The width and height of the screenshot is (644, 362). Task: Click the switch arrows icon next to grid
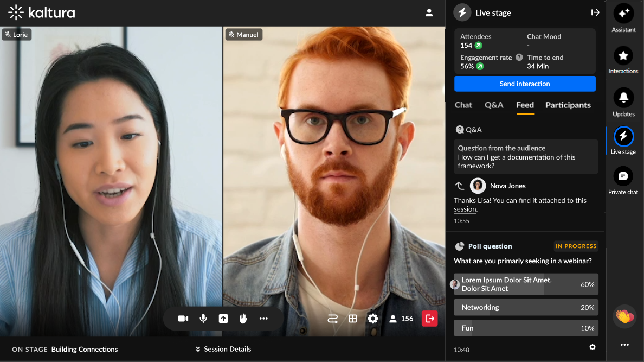pyautogui.click(x=333, y=319)
